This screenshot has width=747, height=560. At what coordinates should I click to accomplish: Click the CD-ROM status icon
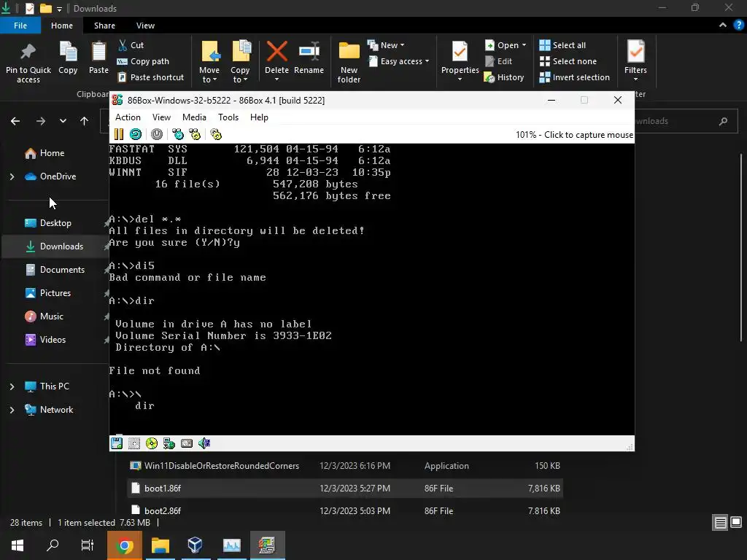pyautogui.click(x=152, y=443)
